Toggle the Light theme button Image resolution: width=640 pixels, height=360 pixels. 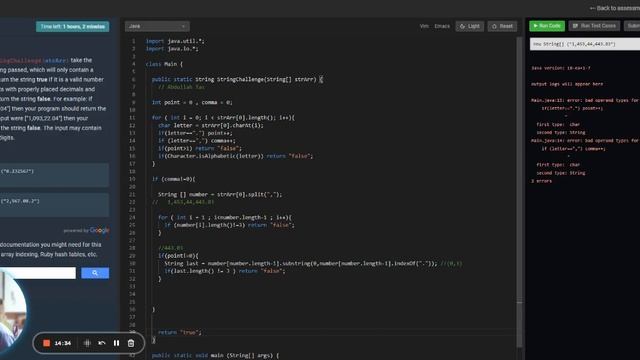click(470, 26)
